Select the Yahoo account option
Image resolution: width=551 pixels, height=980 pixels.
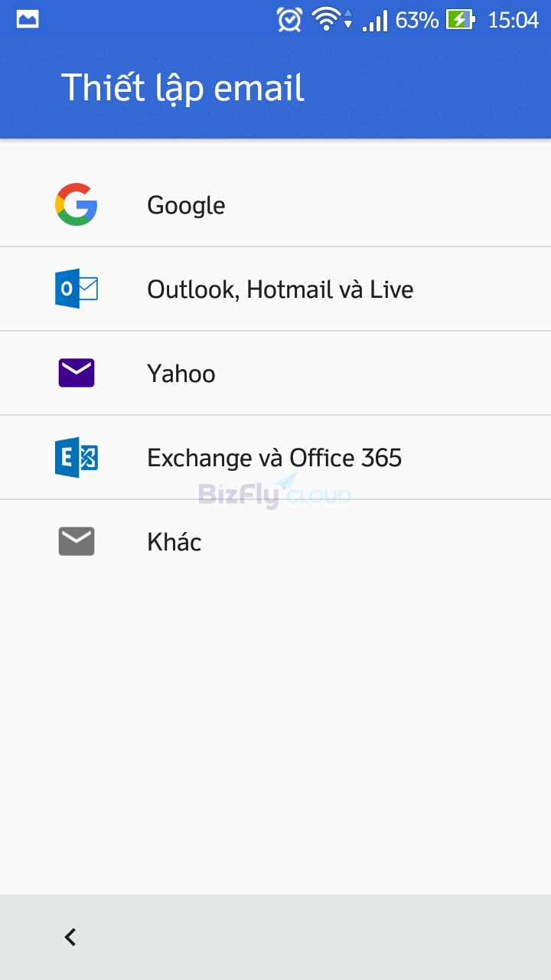(275, 373)
